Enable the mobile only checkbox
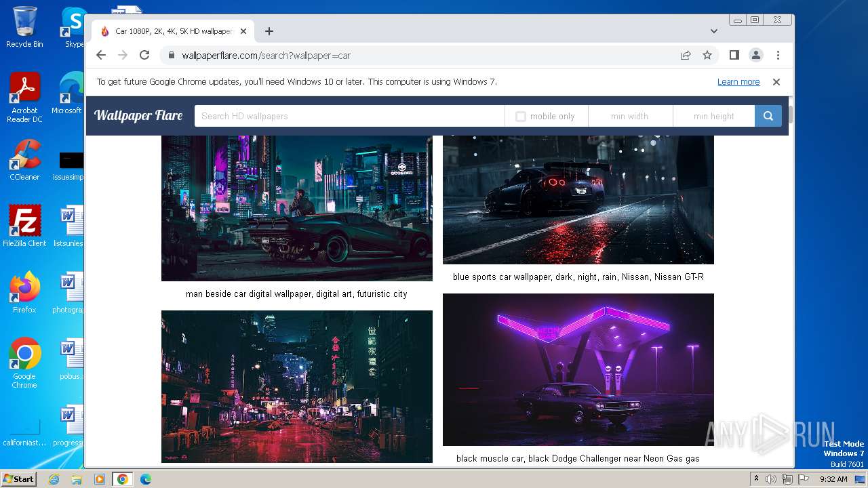Image resolution: width=868 pixels, height=488 pixels. [521, 117]
